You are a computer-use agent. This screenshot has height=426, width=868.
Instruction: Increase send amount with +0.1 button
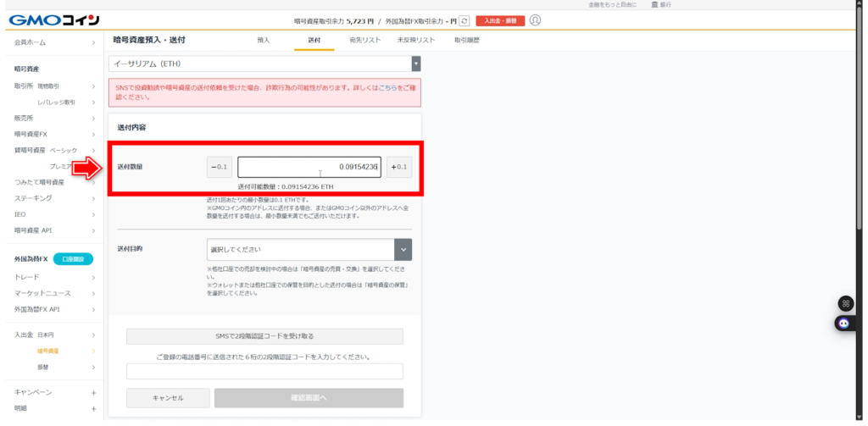399,167
